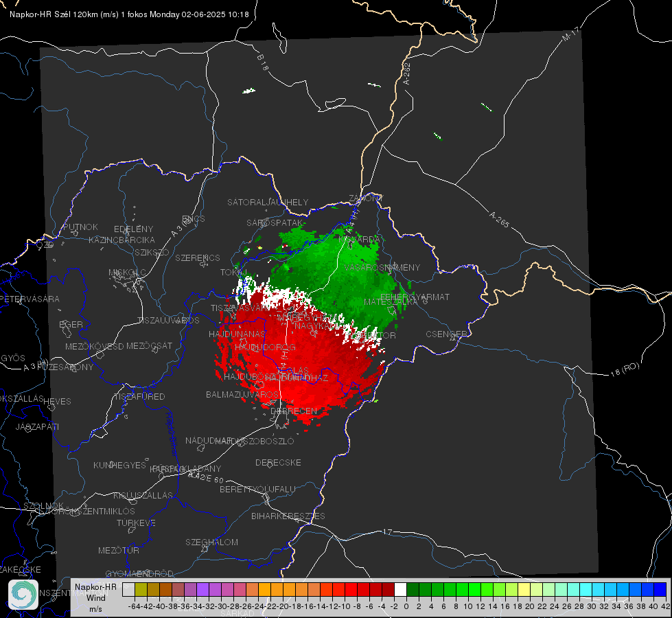Click the SÁTORALJAÚJHELY city label

[268, 202]
